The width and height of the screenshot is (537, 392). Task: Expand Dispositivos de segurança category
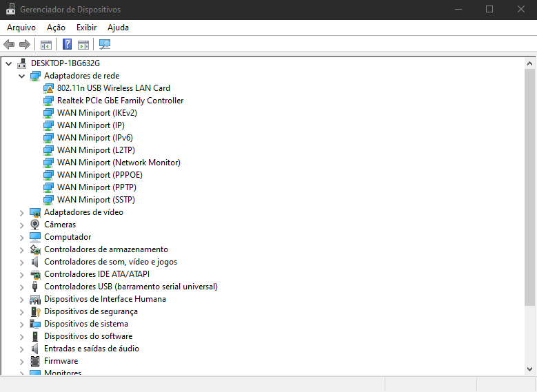tap(21, 312)
